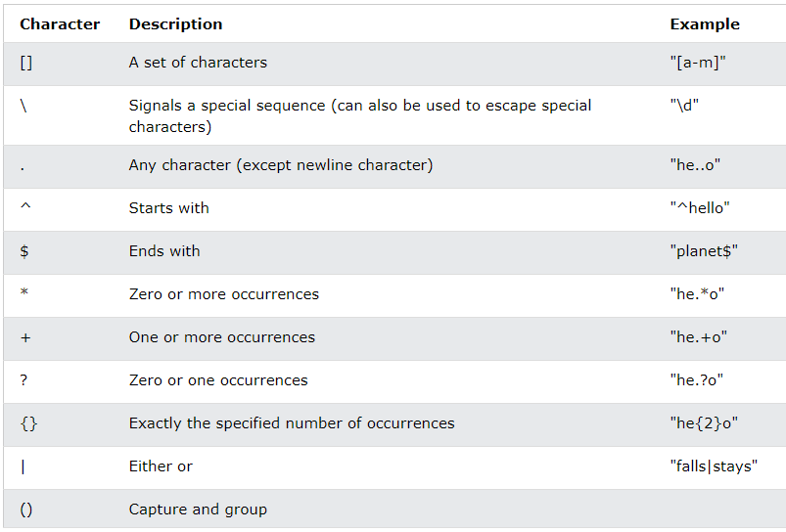The height and width of the screenshot is (532, 786).
Task: Click the "he.?o" example text
Action: tap(697, 380)
